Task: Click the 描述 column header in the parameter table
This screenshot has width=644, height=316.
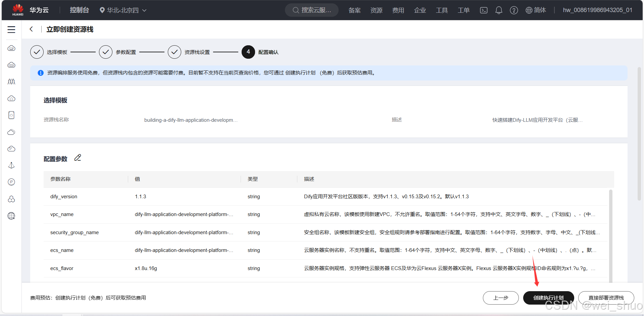Action: pyautogui.click(x=309, y=179)
